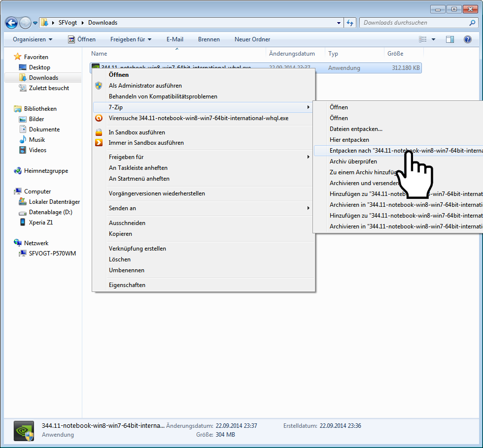Click the change view icon in the toolbar
The image size is (483, 448).
pos(423,39)
